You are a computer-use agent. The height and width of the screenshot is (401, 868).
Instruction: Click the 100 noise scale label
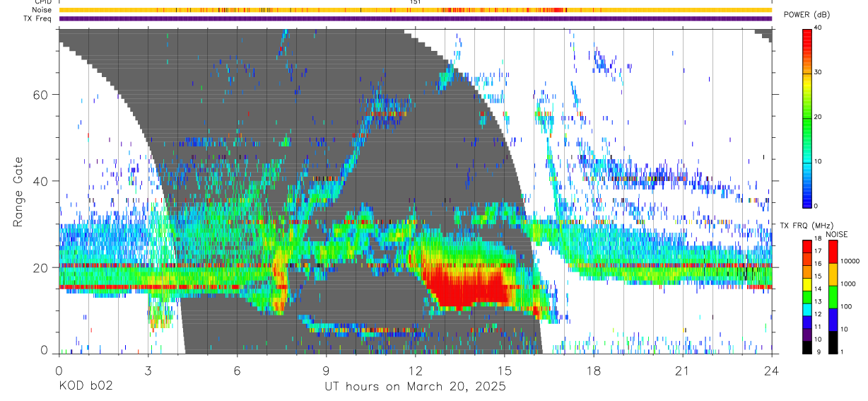pos(845,307)
